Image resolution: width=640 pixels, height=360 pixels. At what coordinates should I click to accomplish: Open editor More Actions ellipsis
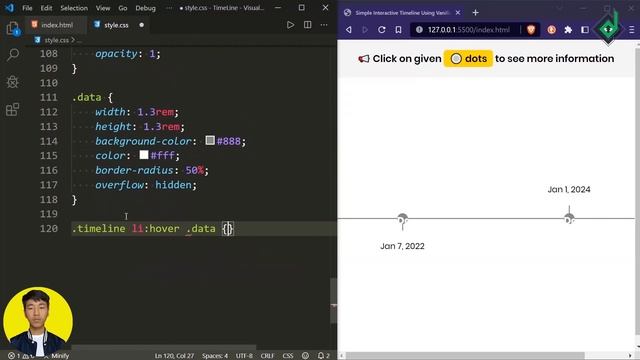(x=324, y=25)
